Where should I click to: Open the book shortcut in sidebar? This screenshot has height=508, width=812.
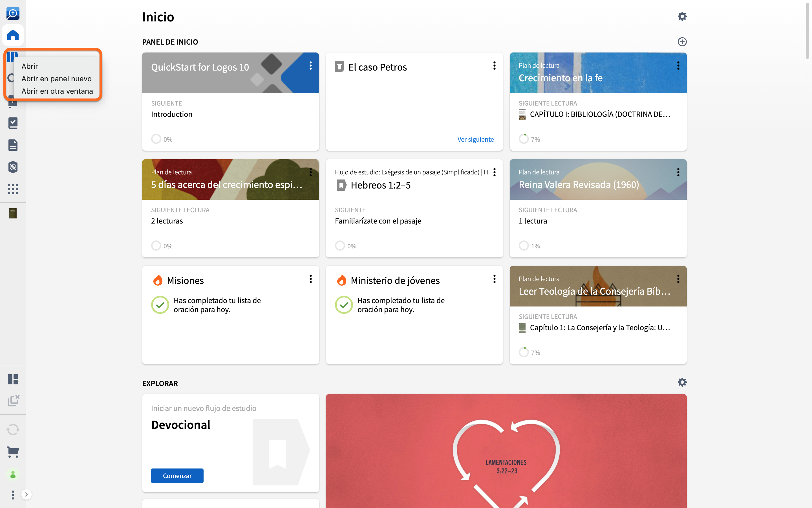[x=13, y=213]
